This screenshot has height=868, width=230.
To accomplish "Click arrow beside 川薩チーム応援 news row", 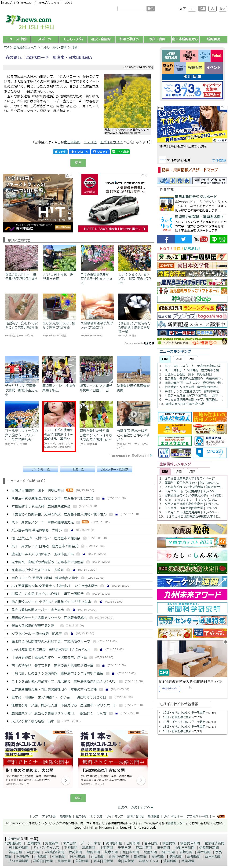I will click(x=8, y=594).
